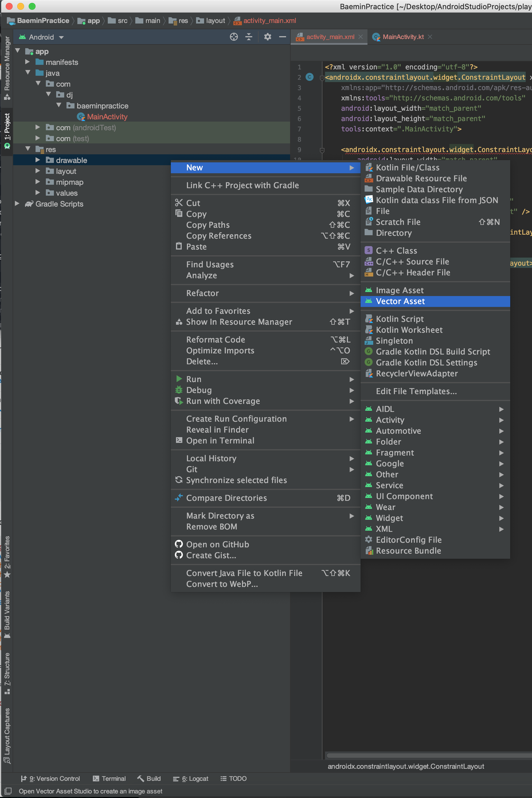Click Paste in context menu
This screenshot has width=532, height=798.
pyautogui.click(x=266, y=246)
